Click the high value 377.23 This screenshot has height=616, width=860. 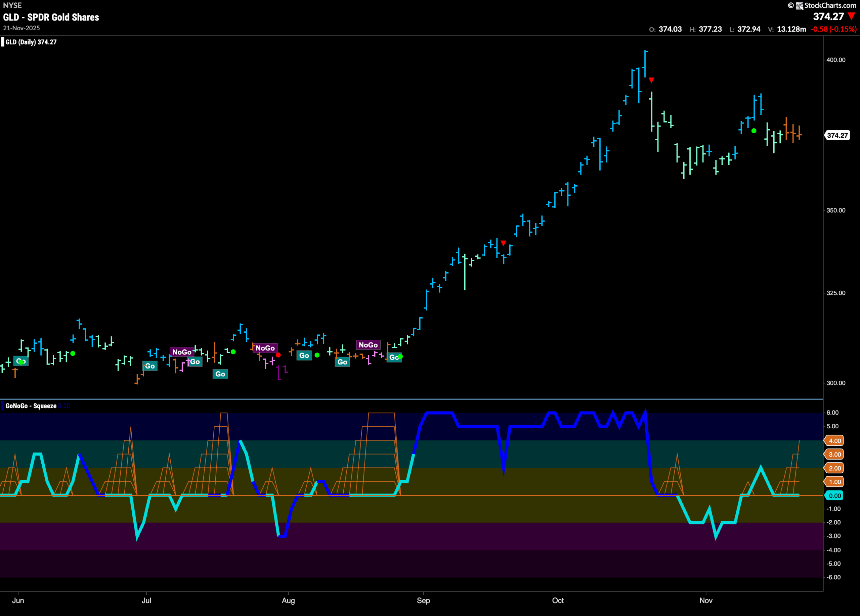pyautogui.click(x=710, y=29)
